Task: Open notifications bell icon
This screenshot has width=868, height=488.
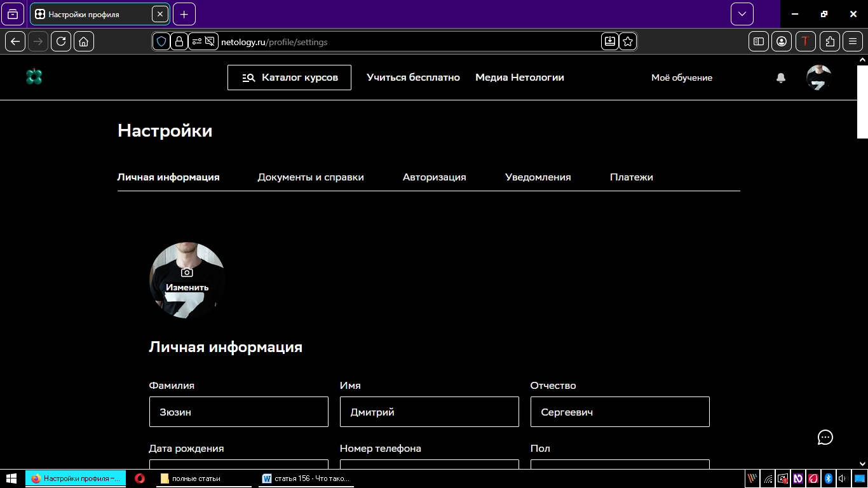Action: 781,78
